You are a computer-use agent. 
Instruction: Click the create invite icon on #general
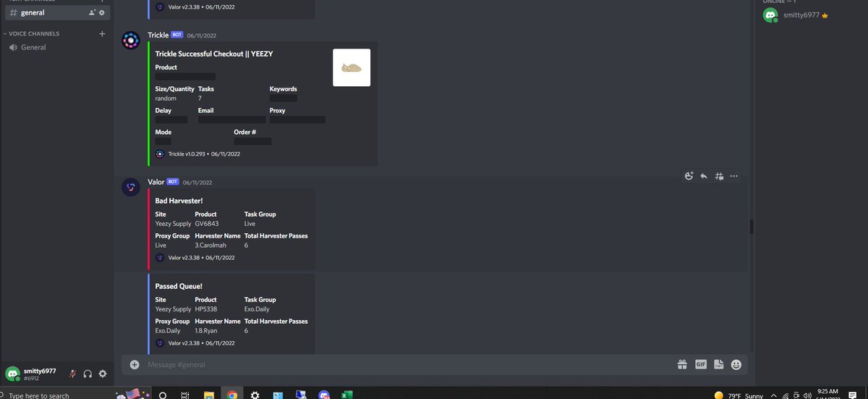pyautogui.click(x=92, y=13)
